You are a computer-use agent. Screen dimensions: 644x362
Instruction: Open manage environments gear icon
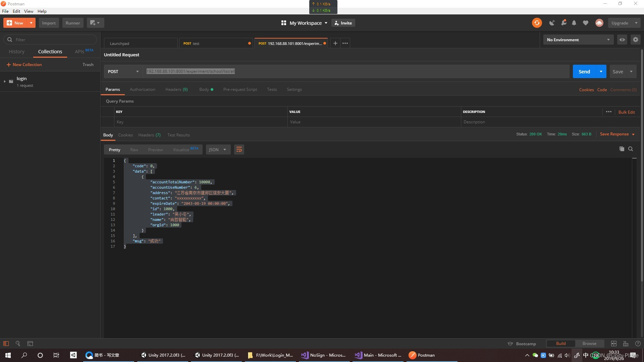click(636, 40)
